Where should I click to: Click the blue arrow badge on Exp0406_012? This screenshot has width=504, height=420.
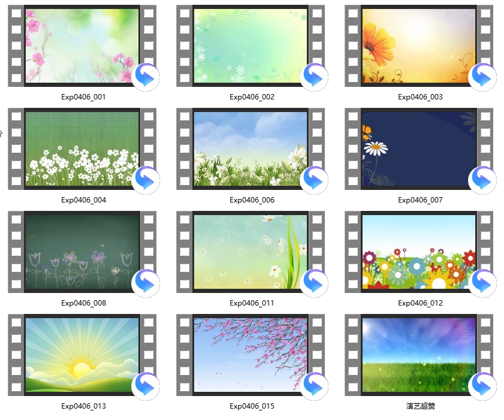[x=482, y=283]
